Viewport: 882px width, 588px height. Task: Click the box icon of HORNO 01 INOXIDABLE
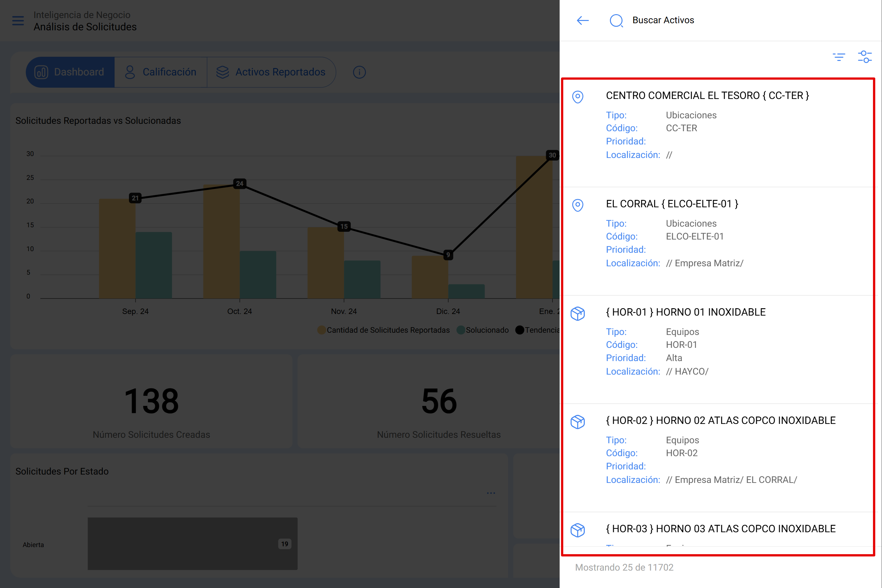coord(577,313)
